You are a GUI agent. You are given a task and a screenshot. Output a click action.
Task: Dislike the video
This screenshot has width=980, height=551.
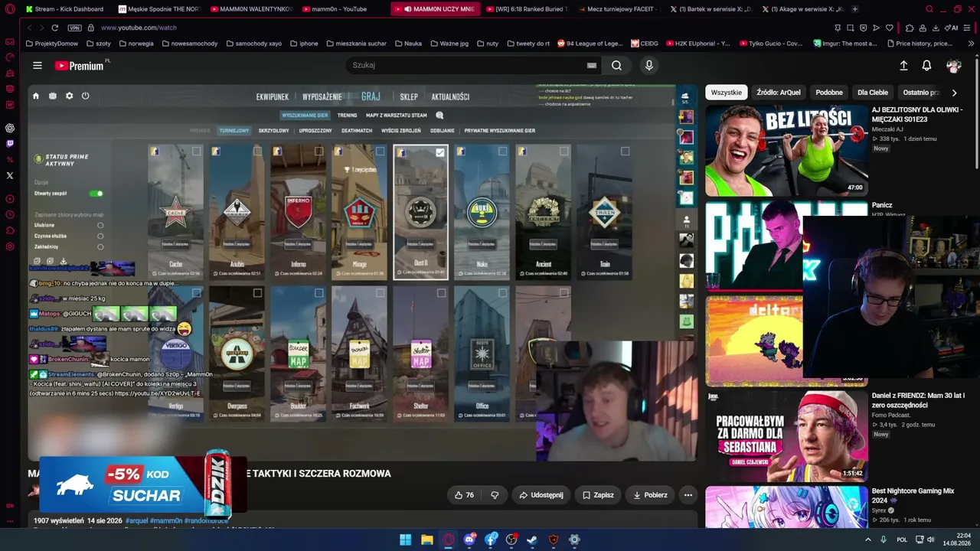point(495,495)
